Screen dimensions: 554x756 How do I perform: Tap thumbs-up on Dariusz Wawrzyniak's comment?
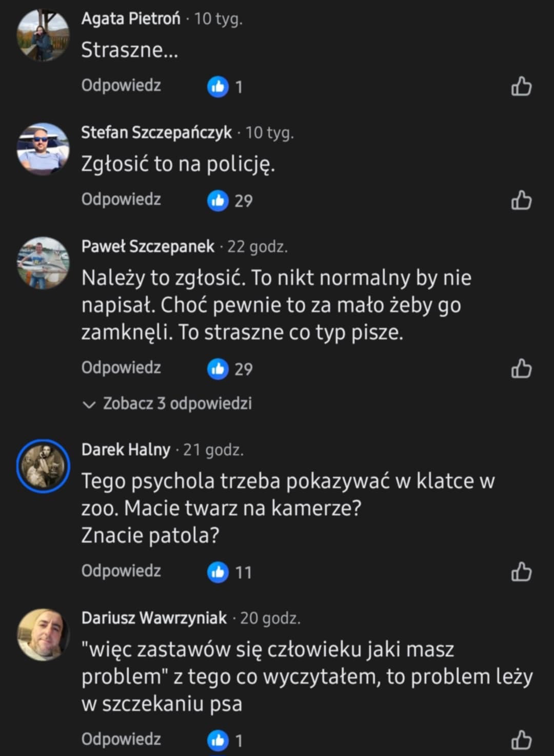point(521,740)
